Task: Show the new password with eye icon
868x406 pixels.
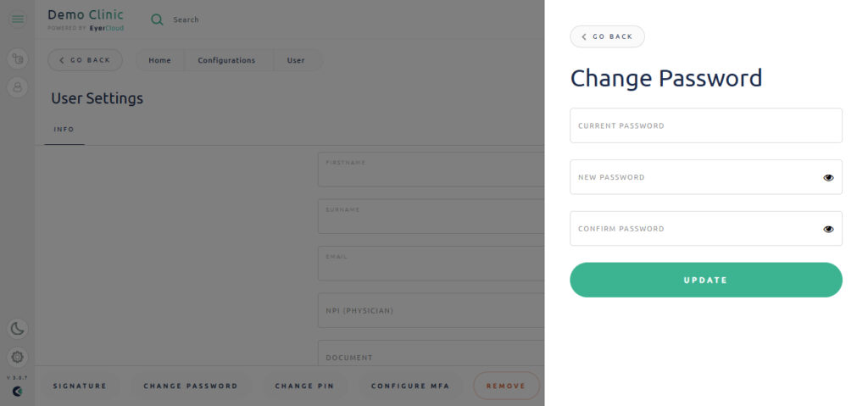Action: [x=828, y=177]
